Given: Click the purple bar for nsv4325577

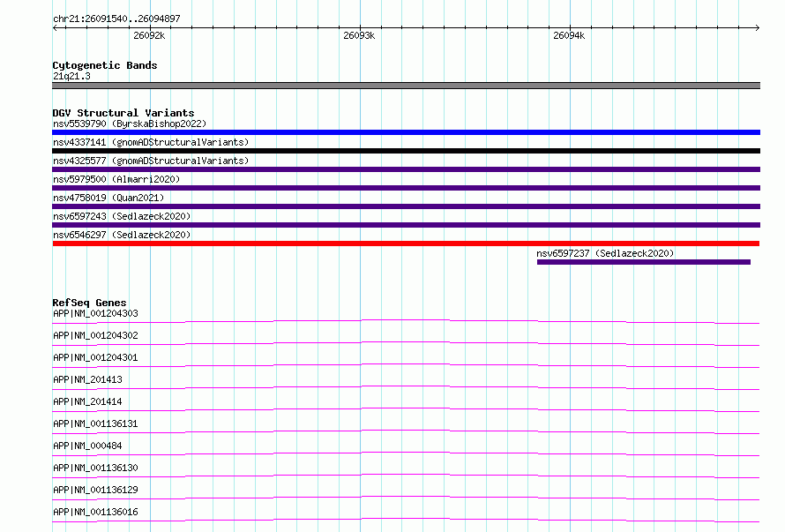Looking at the screenshot, I should pos(406,169).
